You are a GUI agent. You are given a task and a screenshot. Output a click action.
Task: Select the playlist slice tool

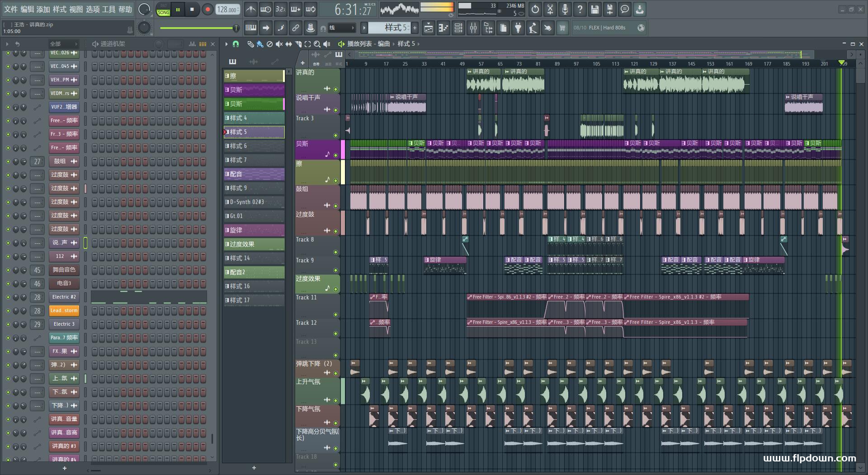[x=298, y=44]
